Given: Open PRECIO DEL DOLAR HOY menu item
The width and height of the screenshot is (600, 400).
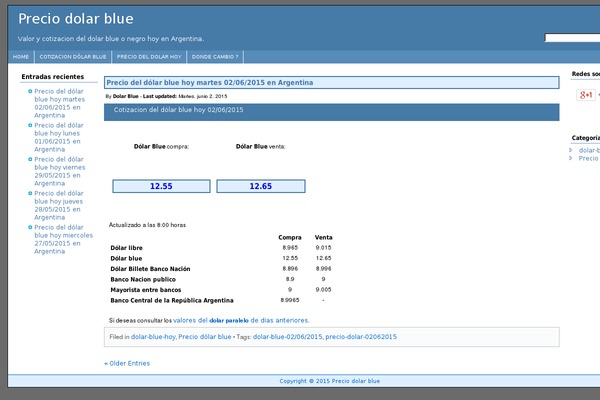Looking at the screenshot, I should click(149, 57).
